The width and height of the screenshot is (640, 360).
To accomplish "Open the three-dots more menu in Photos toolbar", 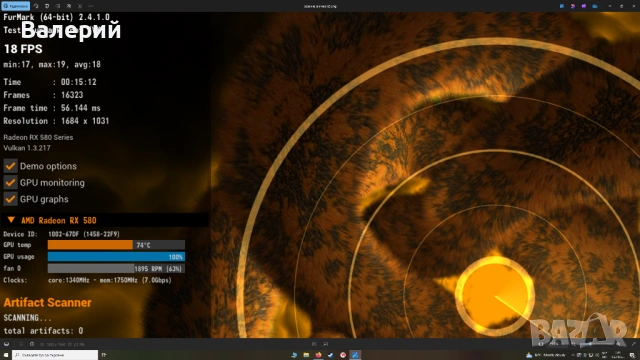I will tap(91, 6).
